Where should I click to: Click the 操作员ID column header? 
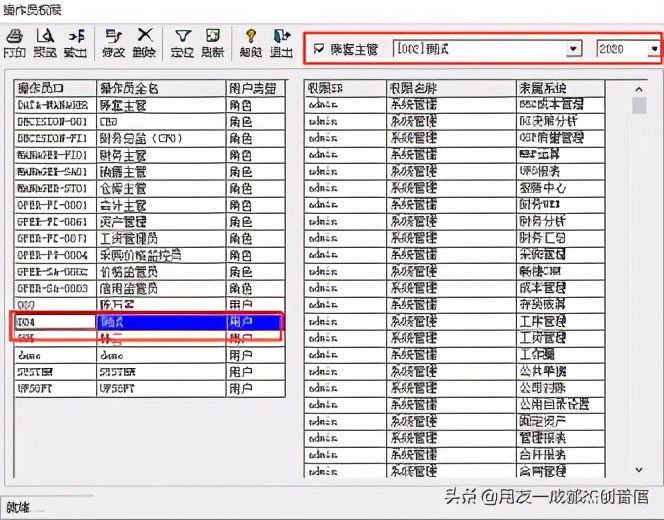55,88
